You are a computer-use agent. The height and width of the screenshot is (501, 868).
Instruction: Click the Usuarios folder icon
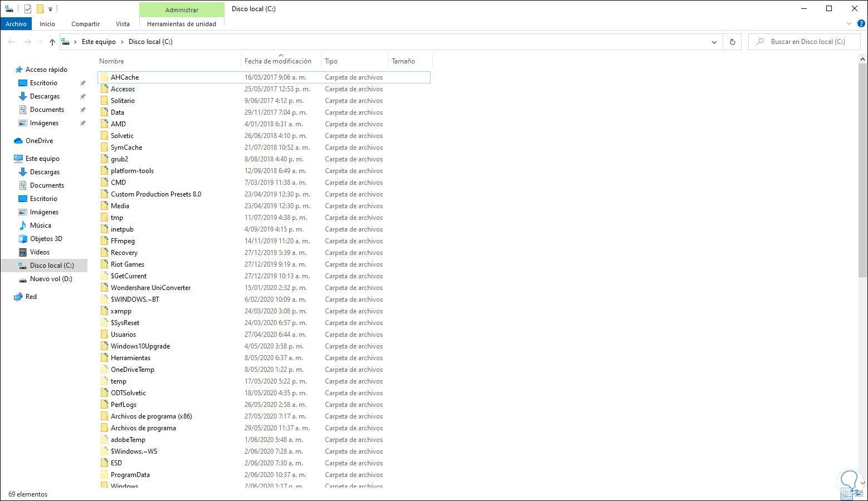pos(104,335)
